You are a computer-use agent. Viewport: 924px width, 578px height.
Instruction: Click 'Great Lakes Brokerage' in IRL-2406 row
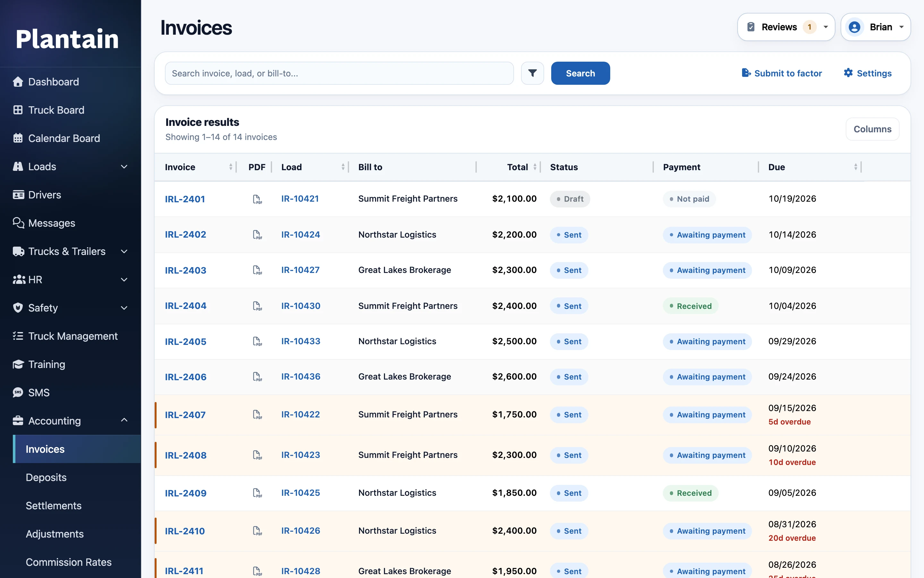(404, 377)
